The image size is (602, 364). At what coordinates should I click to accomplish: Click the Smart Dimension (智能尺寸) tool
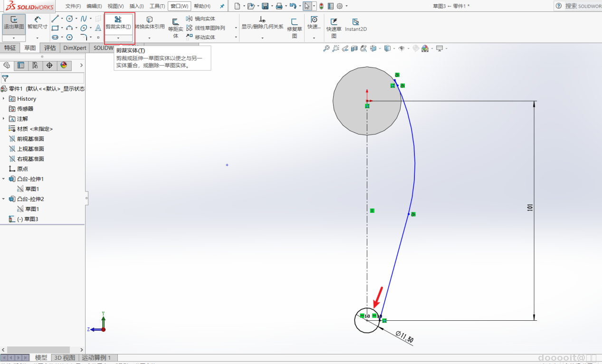pos(37,22)
